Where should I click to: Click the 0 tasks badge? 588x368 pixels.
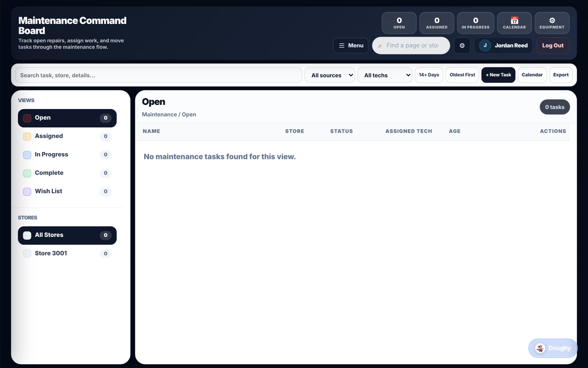coord(555,107)
